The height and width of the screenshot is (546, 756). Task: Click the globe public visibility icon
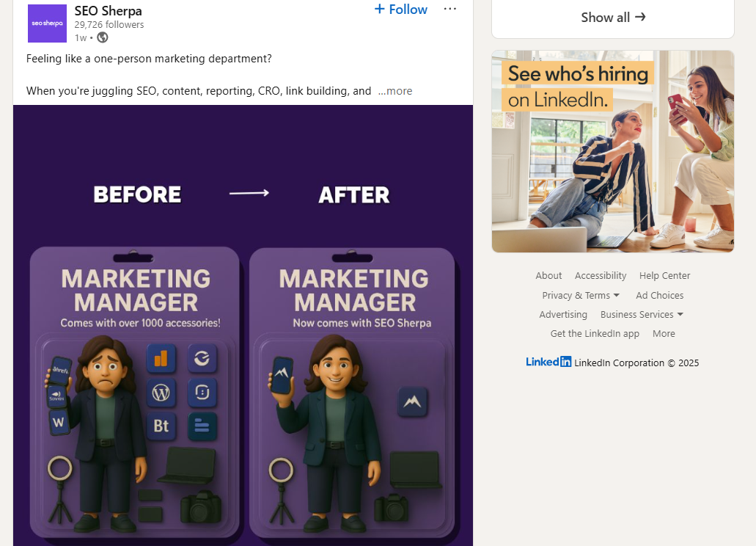coord(102,37)
